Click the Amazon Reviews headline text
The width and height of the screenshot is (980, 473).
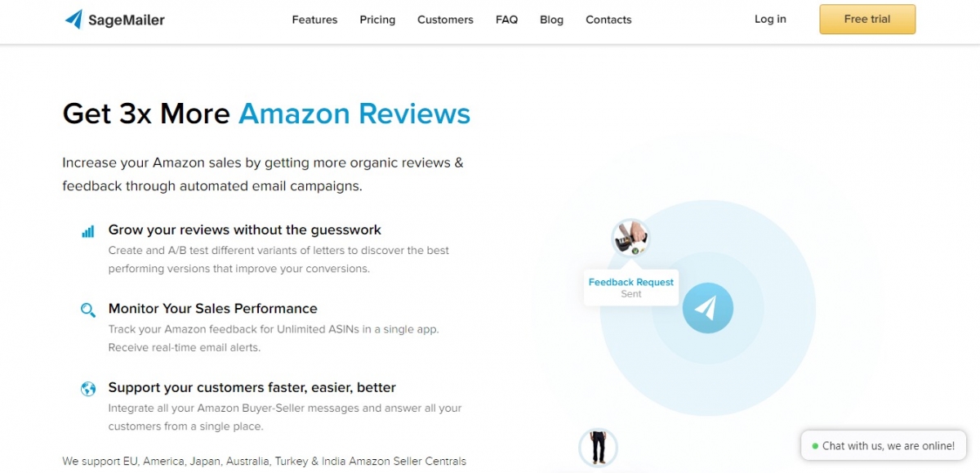click(x=354, y=113)
